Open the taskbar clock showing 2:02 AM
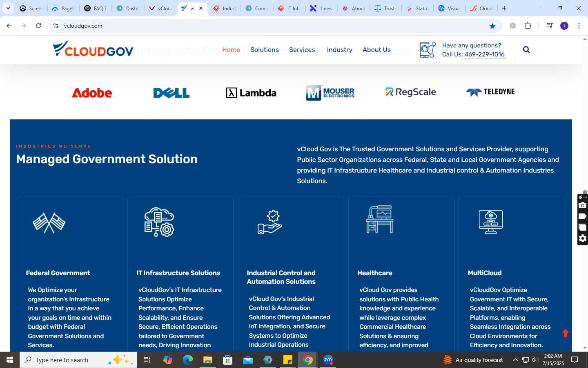Viewport: 588px width, 368px height. 553,360
